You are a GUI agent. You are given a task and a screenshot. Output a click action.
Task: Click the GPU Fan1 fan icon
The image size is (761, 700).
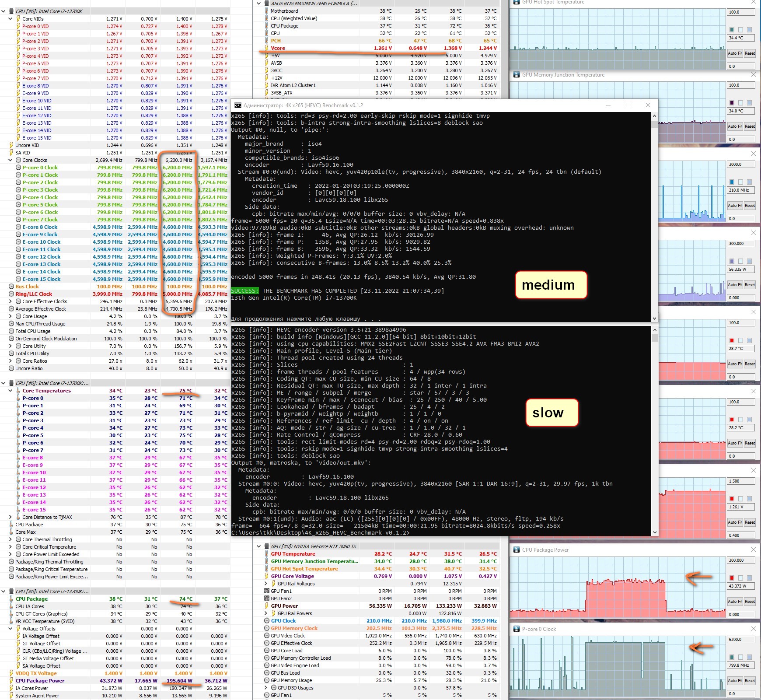[267, 591]
